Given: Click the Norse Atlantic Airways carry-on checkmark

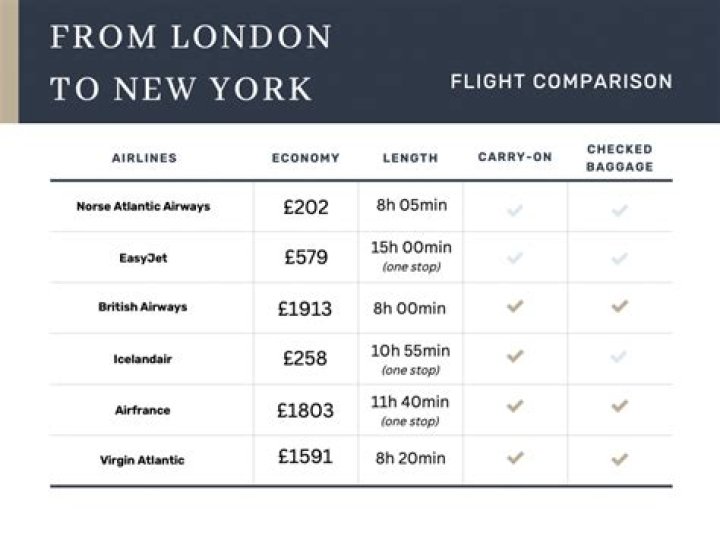Looking at the screenshot, I should 515,209.
